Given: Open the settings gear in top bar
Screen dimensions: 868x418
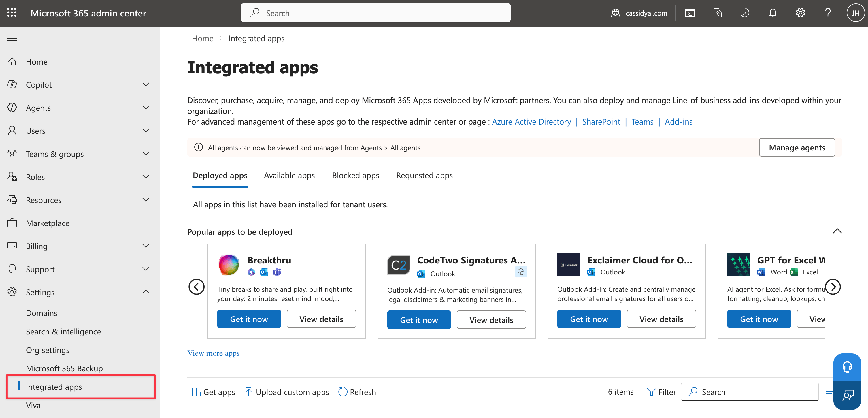Looking at the screenshot, I should pos(800,13).
